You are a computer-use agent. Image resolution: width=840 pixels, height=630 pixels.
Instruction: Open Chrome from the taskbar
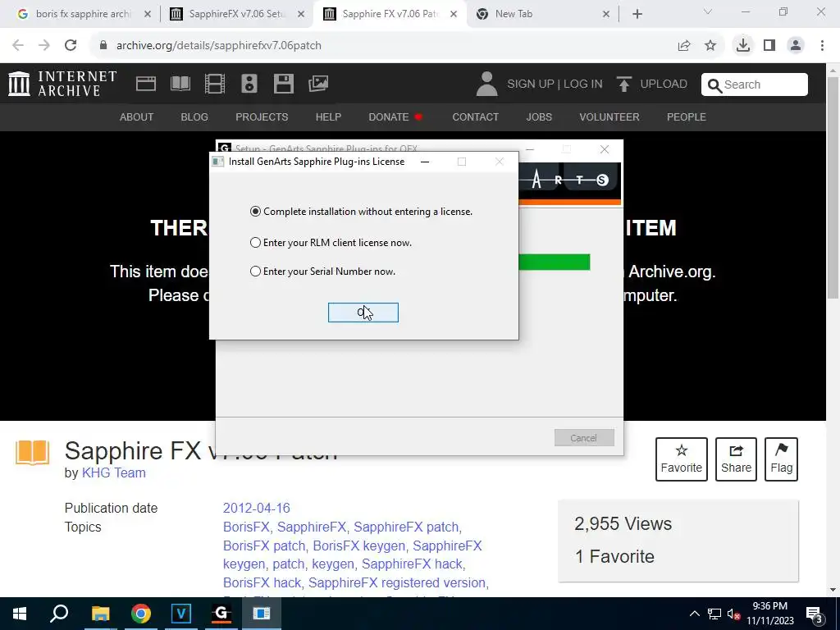(x=141, y=614)
